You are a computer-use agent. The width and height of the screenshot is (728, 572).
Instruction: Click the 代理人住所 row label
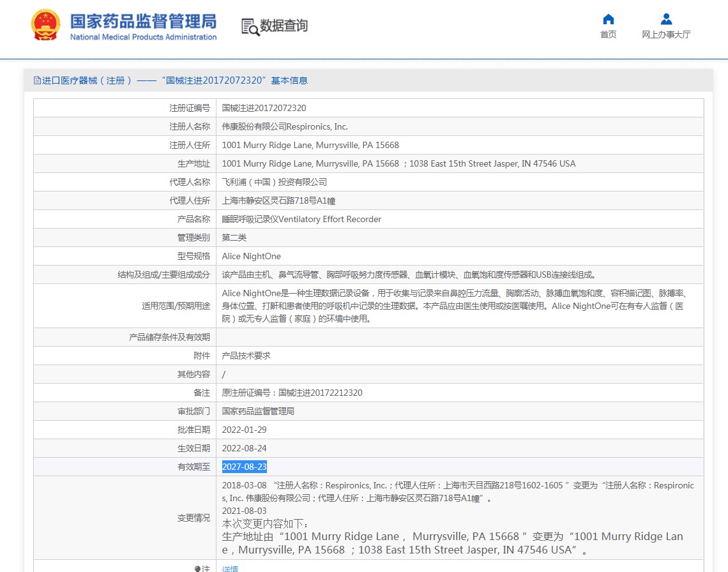[x=190, y=201]
